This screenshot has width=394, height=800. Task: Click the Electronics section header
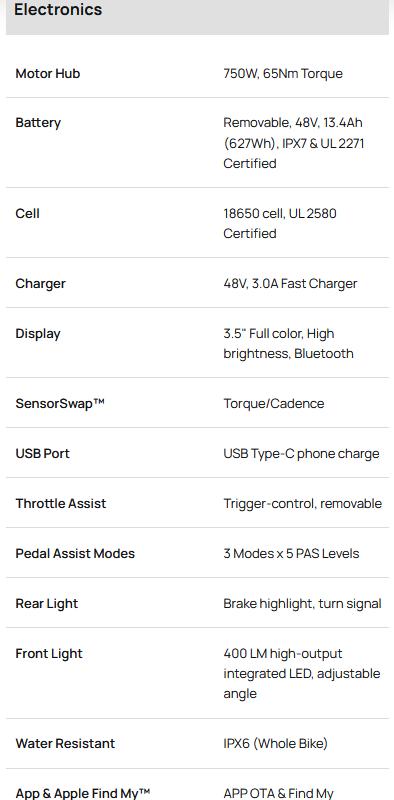58,10
